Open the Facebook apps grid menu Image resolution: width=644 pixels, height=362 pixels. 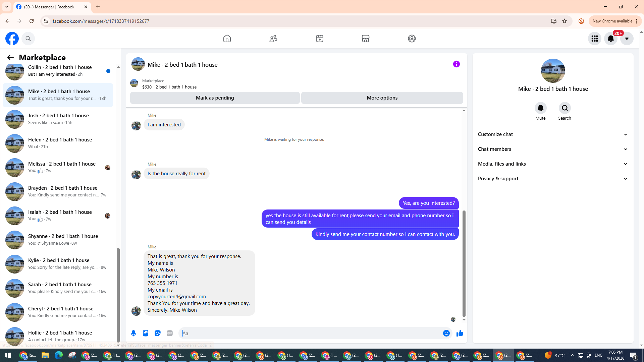pos(595,39)
